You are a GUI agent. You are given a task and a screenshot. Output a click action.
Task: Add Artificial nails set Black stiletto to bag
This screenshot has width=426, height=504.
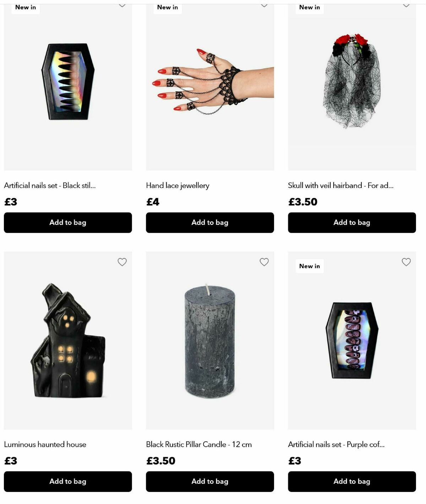pos(68,222)
